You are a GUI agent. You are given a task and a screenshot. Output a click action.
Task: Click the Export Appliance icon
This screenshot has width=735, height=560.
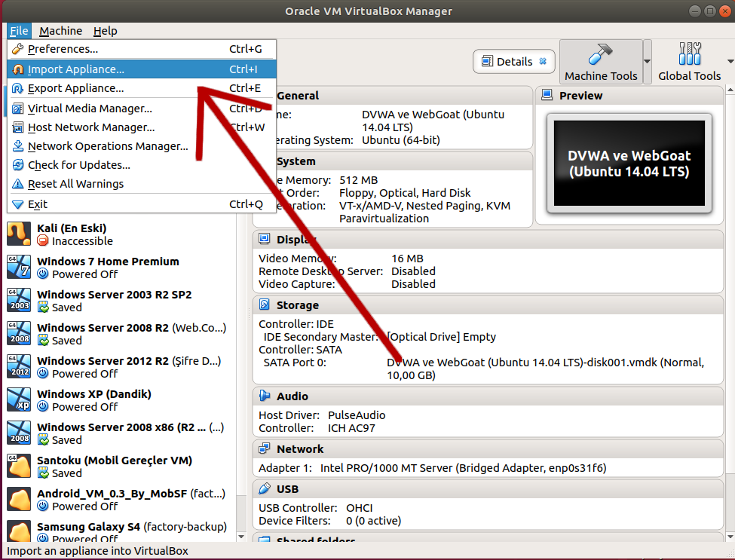(18, 88)
